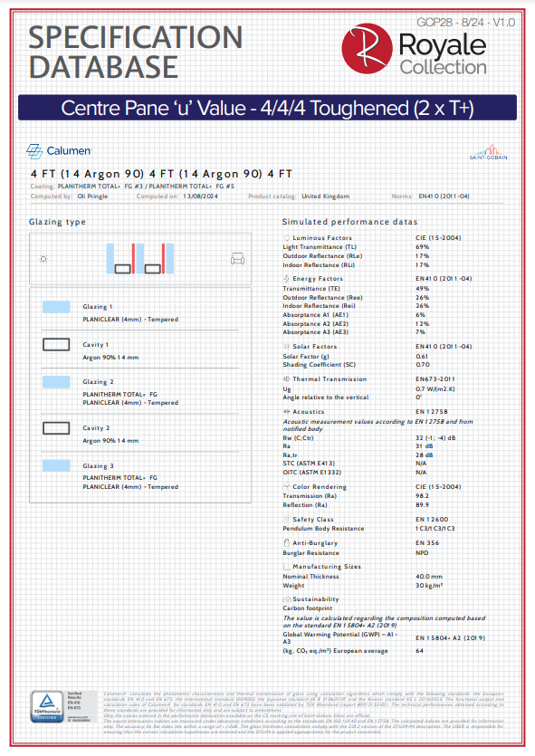Viewport: 535px width, 756px height.
Task: Click the 'Norms: EN410 (2011-04)' header text
Action: (x=430, y=196)
